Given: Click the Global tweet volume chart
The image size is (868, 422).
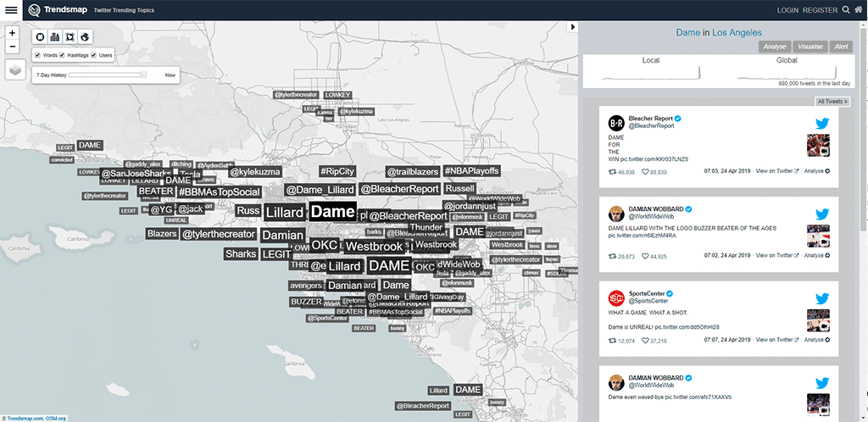Looking at the screenshot, I should point(787,74).
